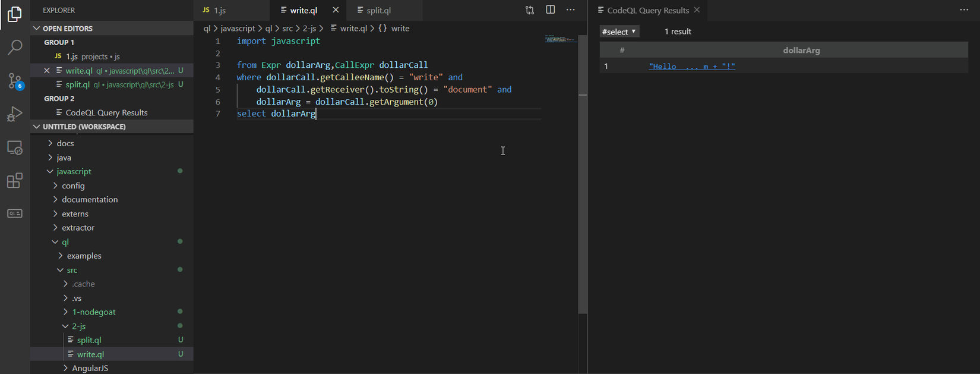Close the CodeQL Query Results tab

coord(697,10)
